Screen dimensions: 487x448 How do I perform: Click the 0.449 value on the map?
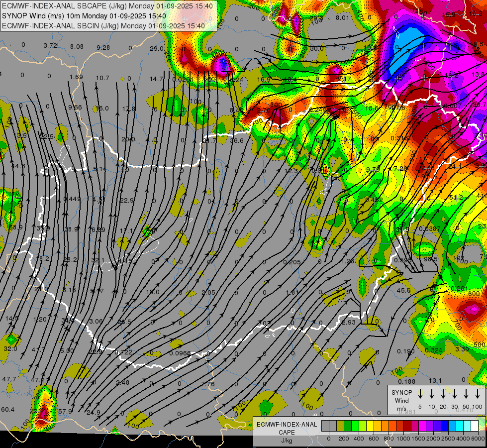pos(72,199)
